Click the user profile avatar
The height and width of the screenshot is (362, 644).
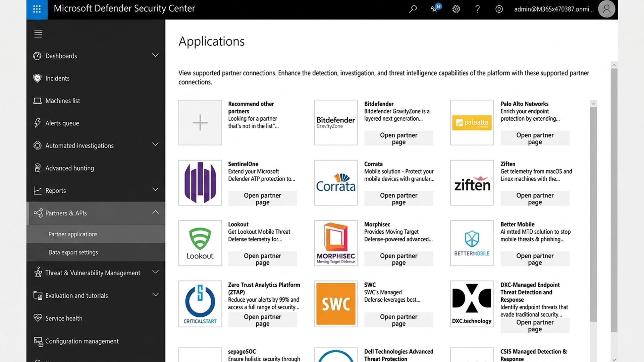click(x=606, y=9)
